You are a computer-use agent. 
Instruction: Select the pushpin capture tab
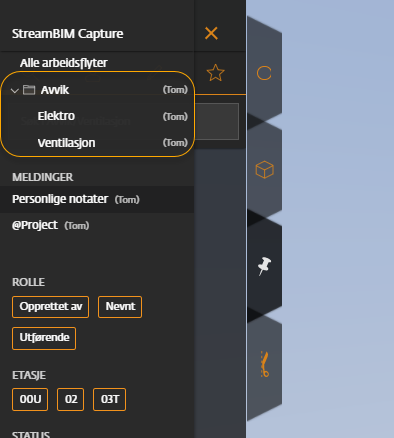tap(265, 266)
